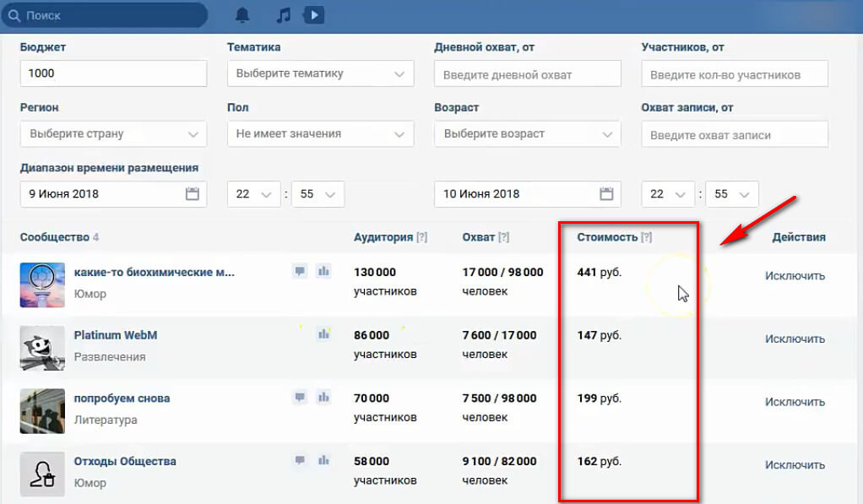This screenshot has width=863, height=504.
Task: Click the comment icon for какие-то биохимические
Action: pos(300,271)
